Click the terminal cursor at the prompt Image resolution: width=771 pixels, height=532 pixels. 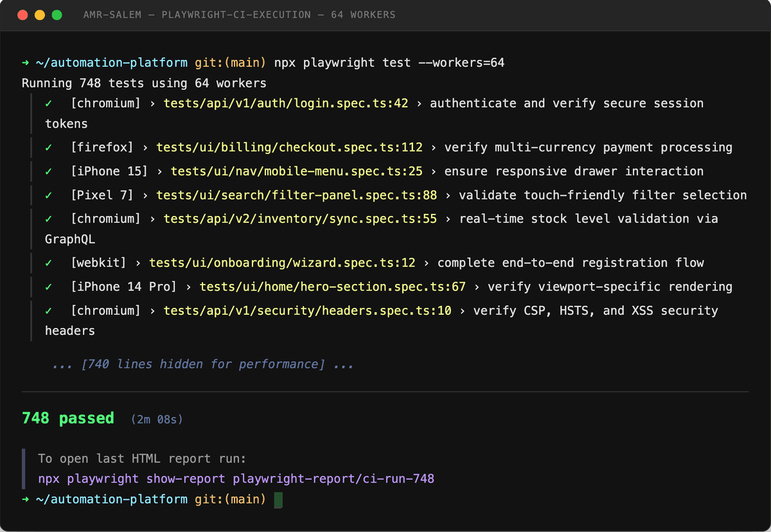point(278,500)
